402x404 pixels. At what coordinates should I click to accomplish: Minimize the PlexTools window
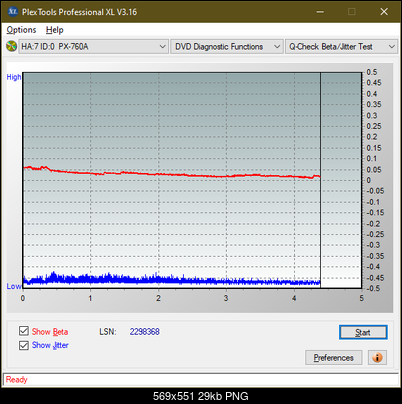[x=320, y=12]
